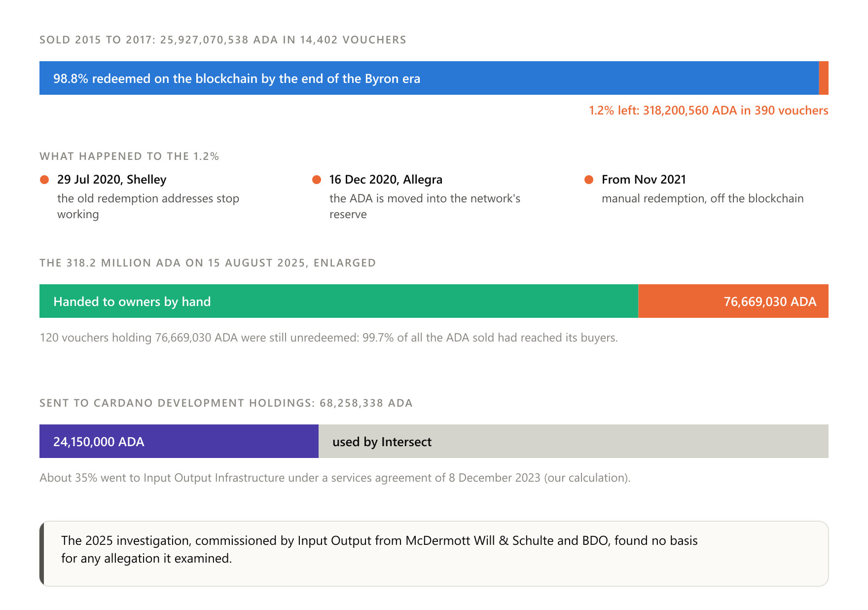Click the grey 'used by Intersect' bar segment
This screenshot has height=610, width=868.
coord(574,441)
